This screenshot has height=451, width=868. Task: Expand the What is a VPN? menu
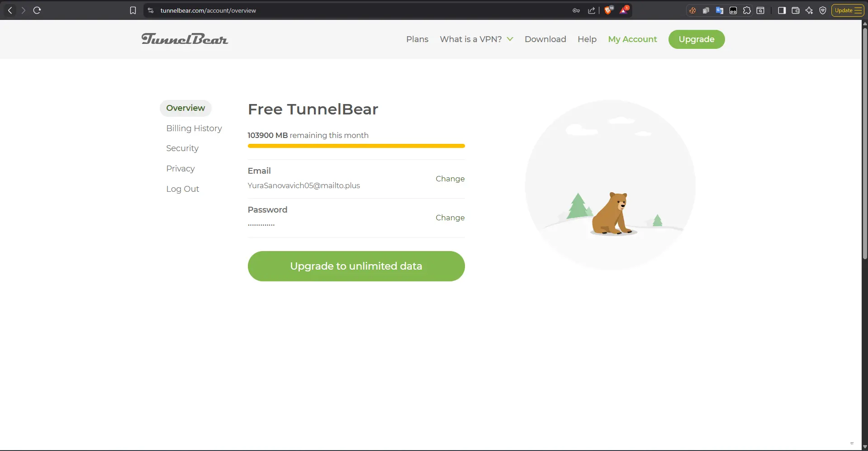pyautogui.click(x=476, y=39)
